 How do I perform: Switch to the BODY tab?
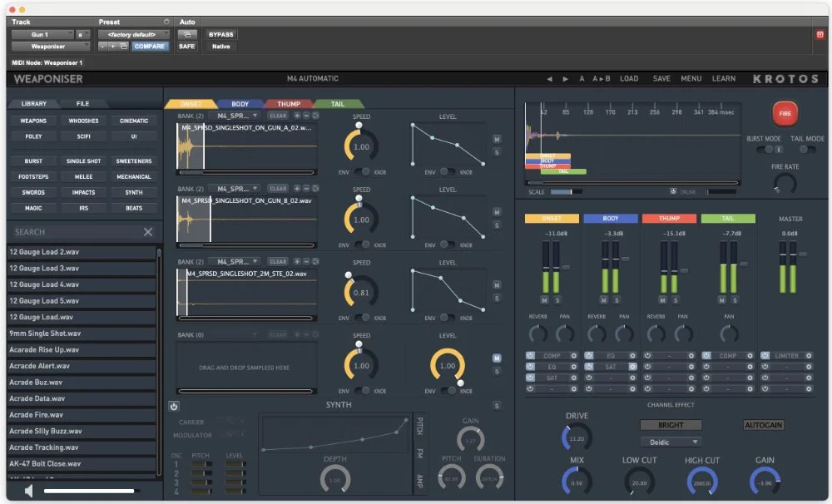pyautogui.click(x=240, y=104)
